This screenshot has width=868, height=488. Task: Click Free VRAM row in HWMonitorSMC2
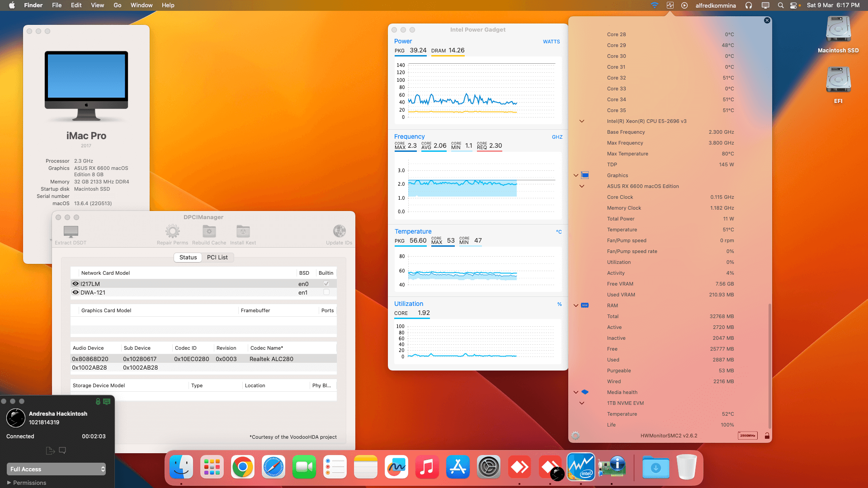coord(670,284)
